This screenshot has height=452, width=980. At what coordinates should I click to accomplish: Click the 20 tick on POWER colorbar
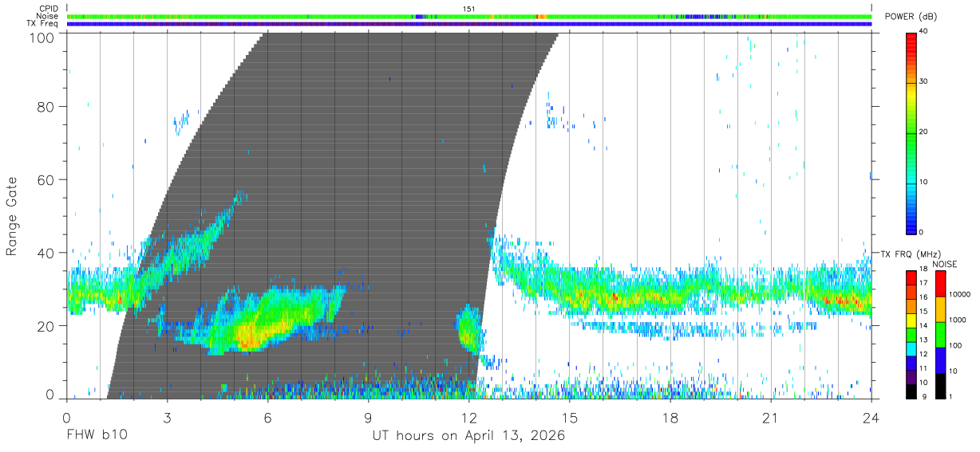point(924,132)
